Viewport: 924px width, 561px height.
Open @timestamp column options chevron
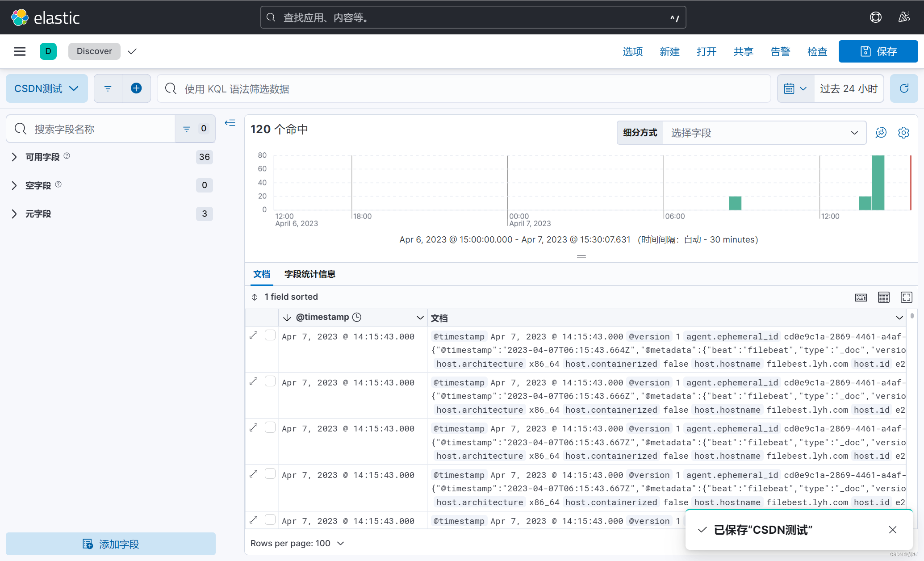(x=420, y=318)
